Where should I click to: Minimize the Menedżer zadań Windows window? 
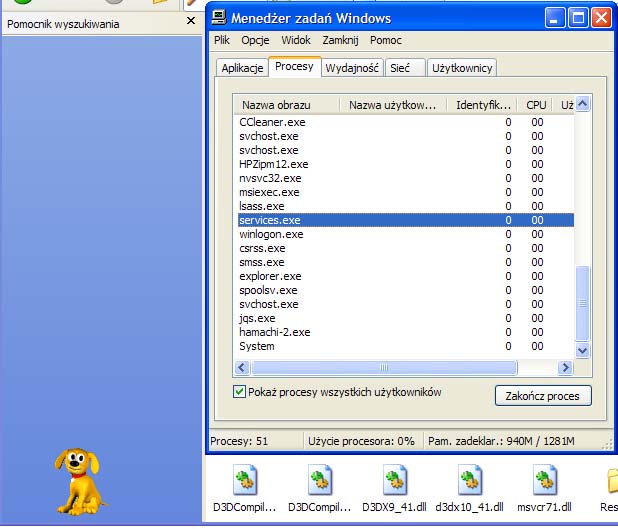pos(555,18)
